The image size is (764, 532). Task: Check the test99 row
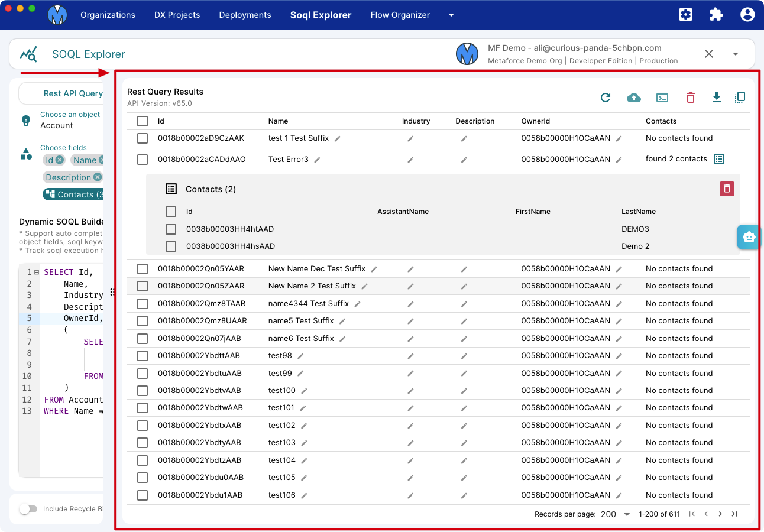pos(143,374)
